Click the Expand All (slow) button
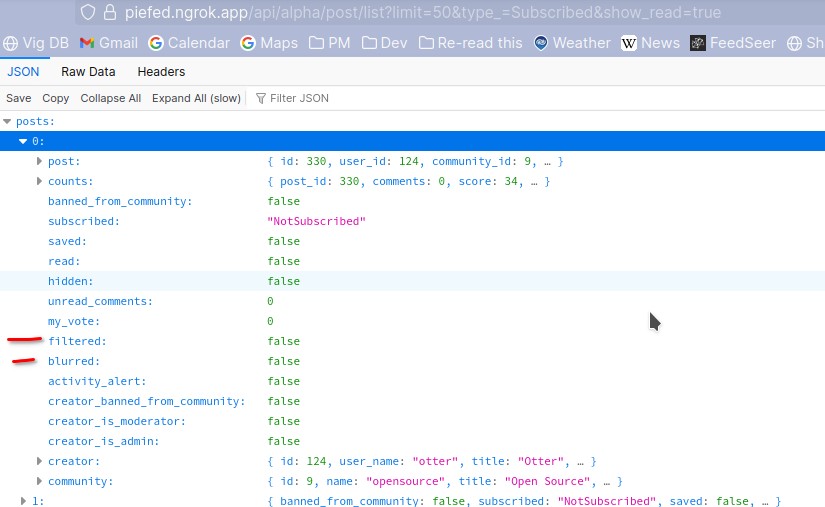 click(x=196, y=98)
